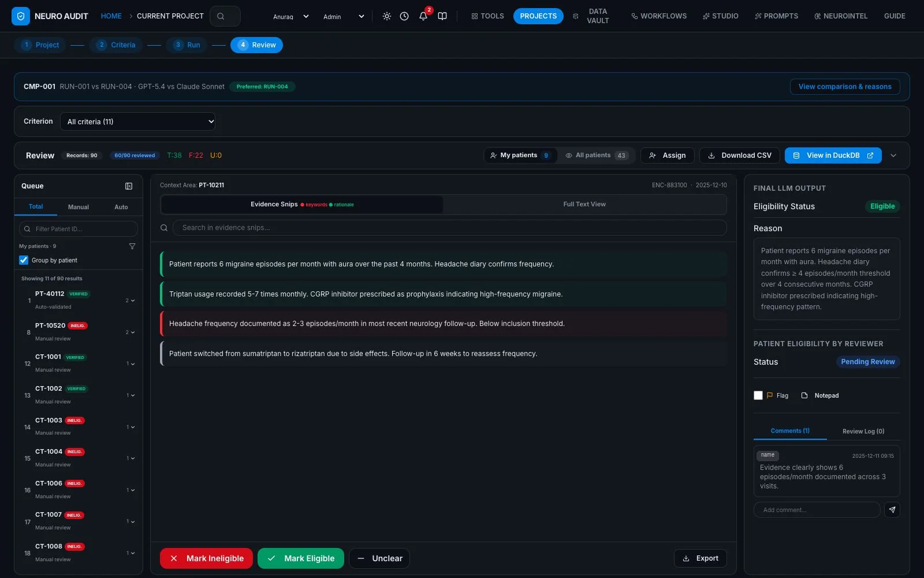Collapse the Queue panel icon

[129, 186]
